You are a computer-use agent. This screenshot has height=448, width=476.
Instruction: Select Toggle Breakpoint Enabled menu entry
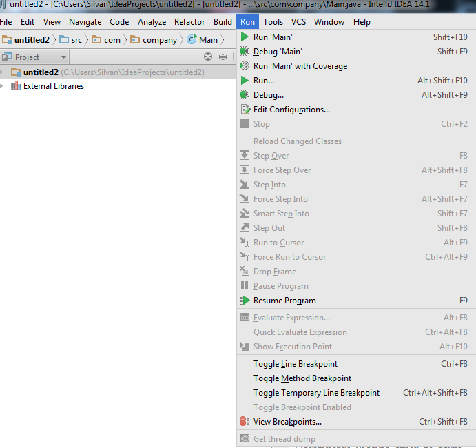(x=356, y=407)
